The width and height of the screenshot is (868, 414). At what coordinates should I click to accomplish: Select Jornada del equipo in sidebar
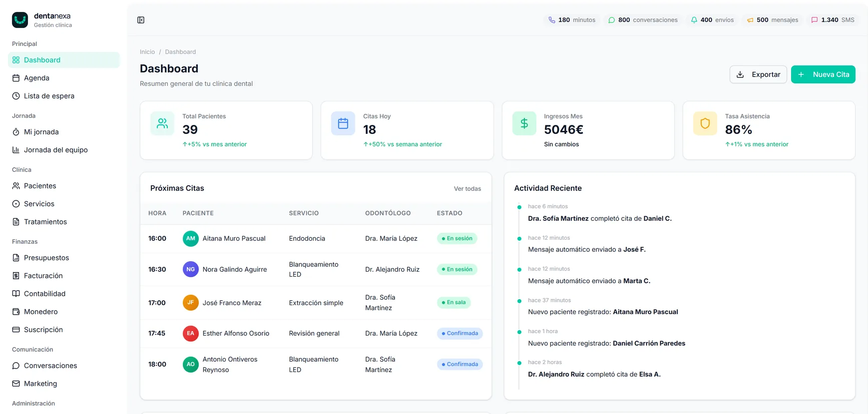click(x=64, y=150)
